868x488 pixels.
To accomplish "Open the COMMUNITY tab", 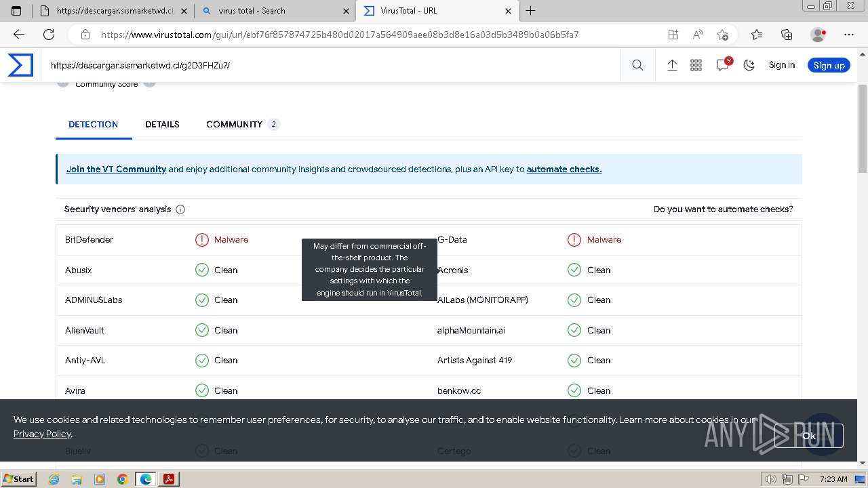I will pyautogui.click(x=243, y=124).
